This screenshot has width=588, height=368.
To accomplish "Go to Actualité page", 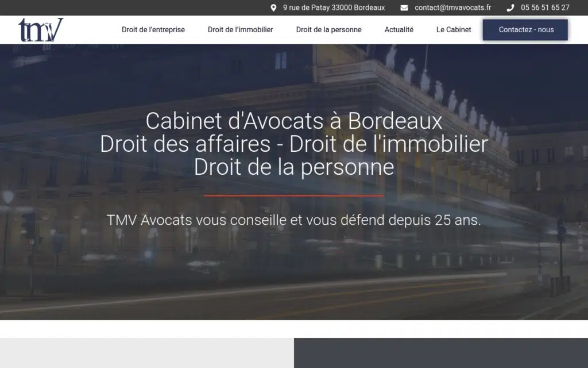I will [x=399, y=30].
